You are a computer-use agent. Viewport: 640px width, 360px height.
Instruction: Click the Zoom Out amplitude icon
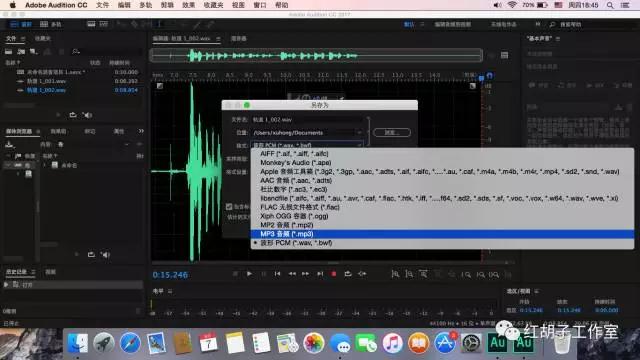click(x=409, y=274)
